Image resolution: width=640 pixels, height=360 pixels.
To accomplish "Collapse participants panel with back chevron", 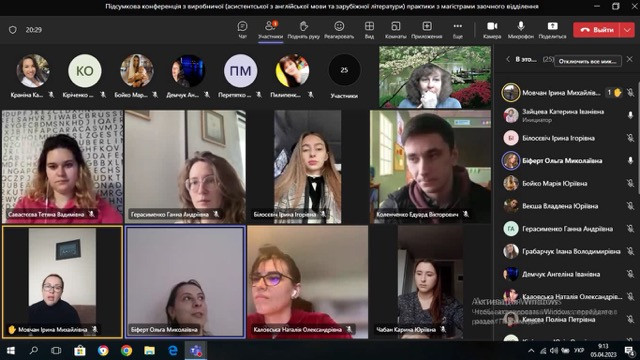I will [x=508, y=59].
